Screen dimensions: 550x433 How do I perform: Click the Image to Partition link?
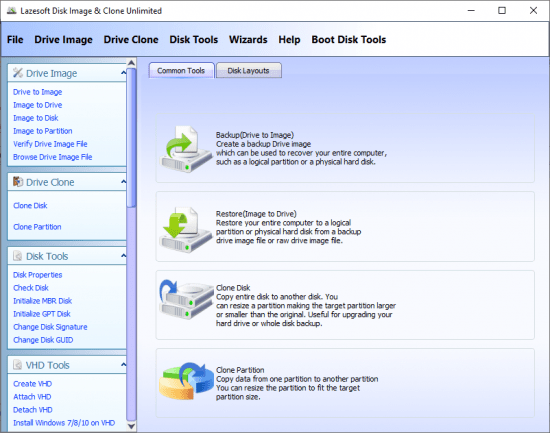(43, 131)
